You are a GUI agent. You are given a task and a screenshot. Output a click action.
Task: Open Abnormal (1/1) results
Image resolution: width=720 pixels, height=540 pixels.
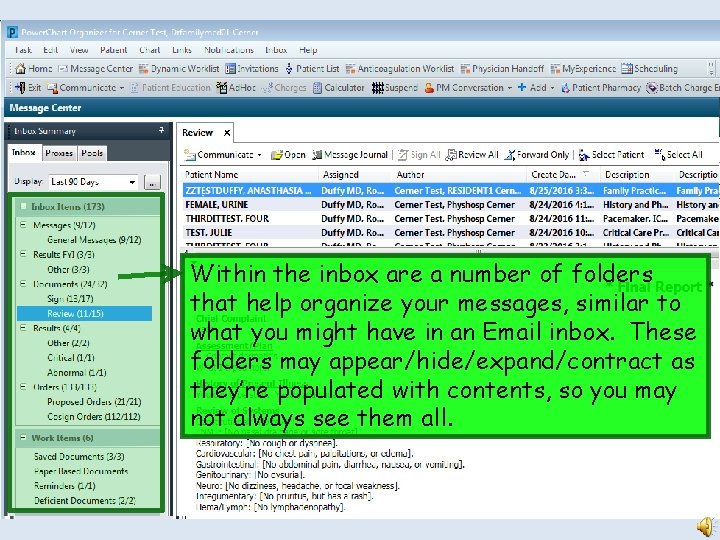pyautogui.click(x=77, y=372)
